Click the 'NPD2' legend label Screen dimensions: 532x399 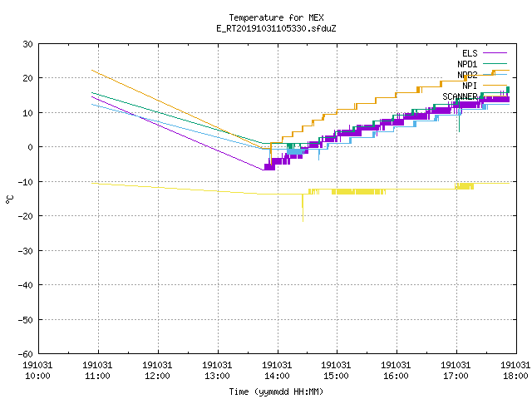click(x=467, y=75)
